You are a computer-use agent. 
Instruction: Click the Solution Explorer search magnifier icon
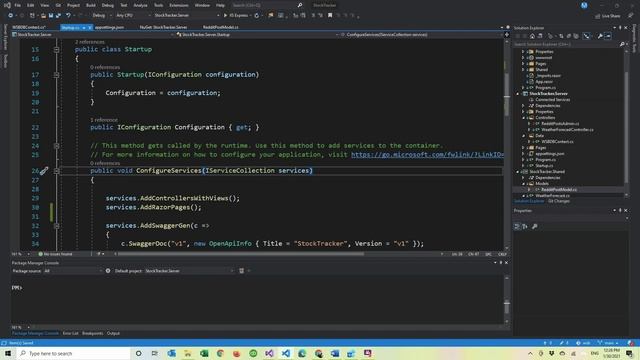pos(622,44)
